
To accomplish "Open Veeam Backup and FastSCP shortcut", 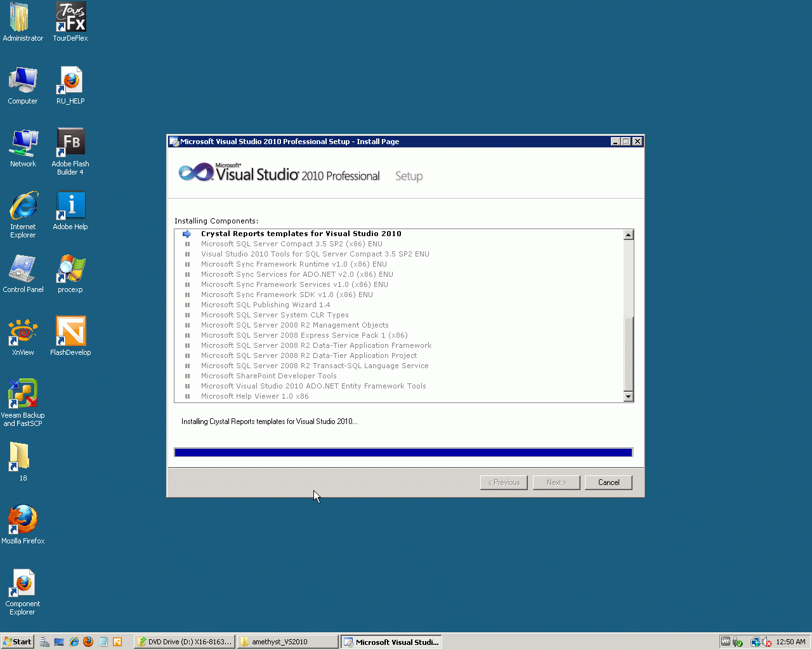I will tap(23, 403).
